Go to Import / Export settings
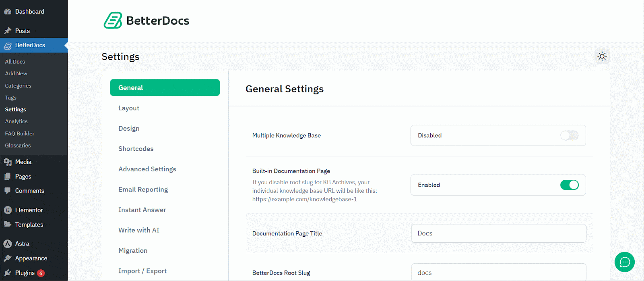This screenshot has width=644, height=281. (142, 271)
